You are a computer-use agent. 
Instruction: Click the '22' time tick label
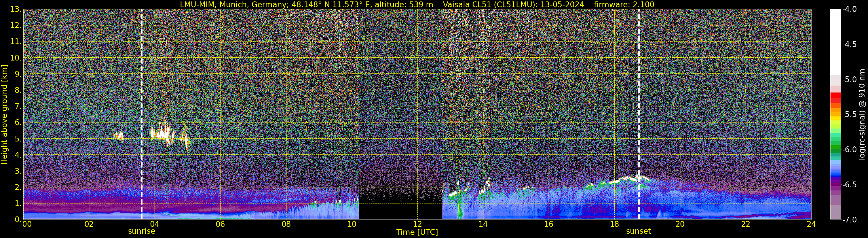(x=746, y=224)
